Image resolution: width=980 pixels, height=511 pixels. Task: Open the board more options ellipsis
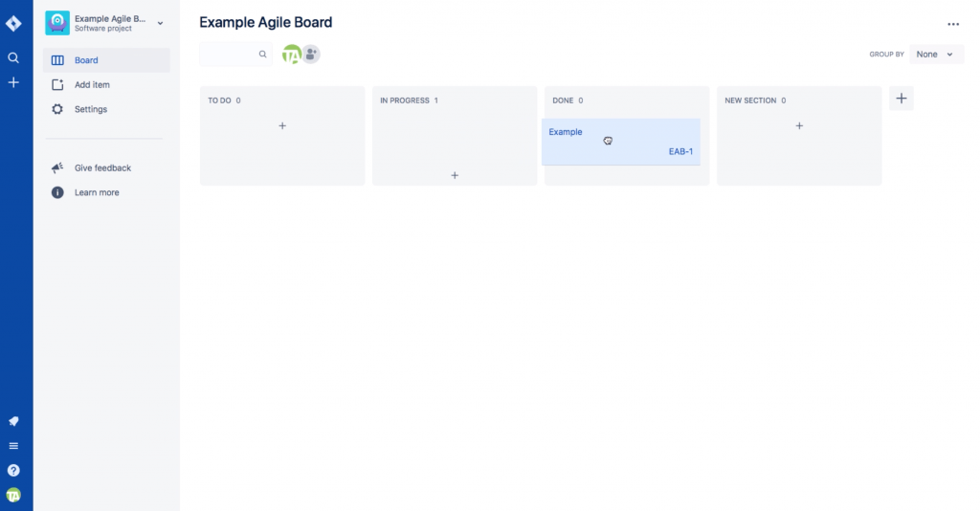coord(953,24)
